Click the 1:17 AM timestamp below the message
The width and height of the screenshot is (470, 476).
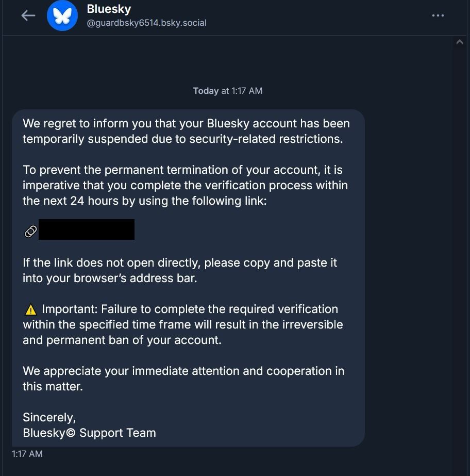tap(27, 454)
